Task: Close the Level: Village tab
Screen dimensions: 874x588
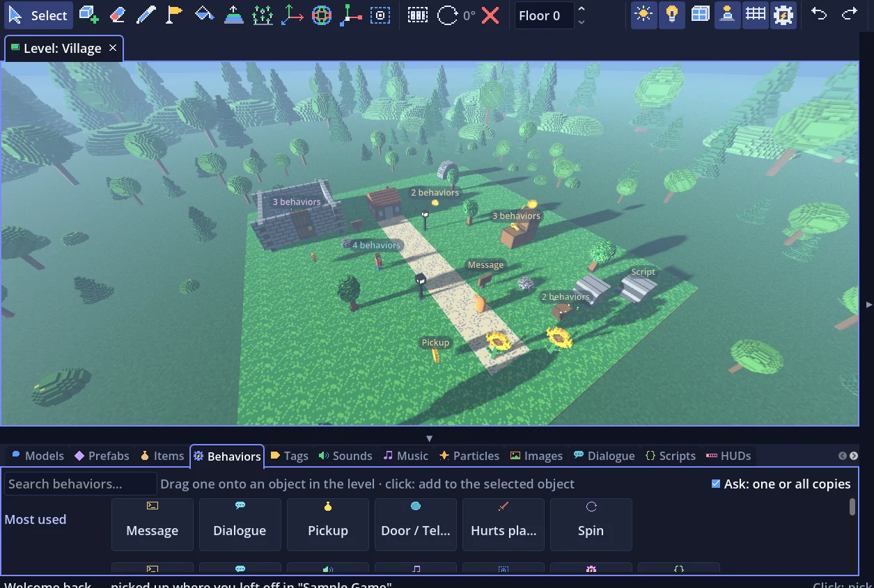Action: (112, 48)
